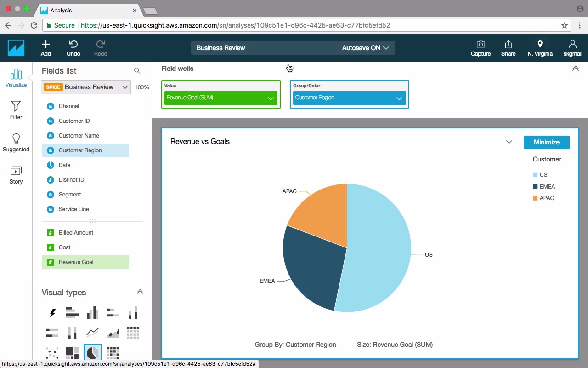Select the vertical stacked bar chart type
This screenshot has width=588, height=368.
[x=133, y=313]
